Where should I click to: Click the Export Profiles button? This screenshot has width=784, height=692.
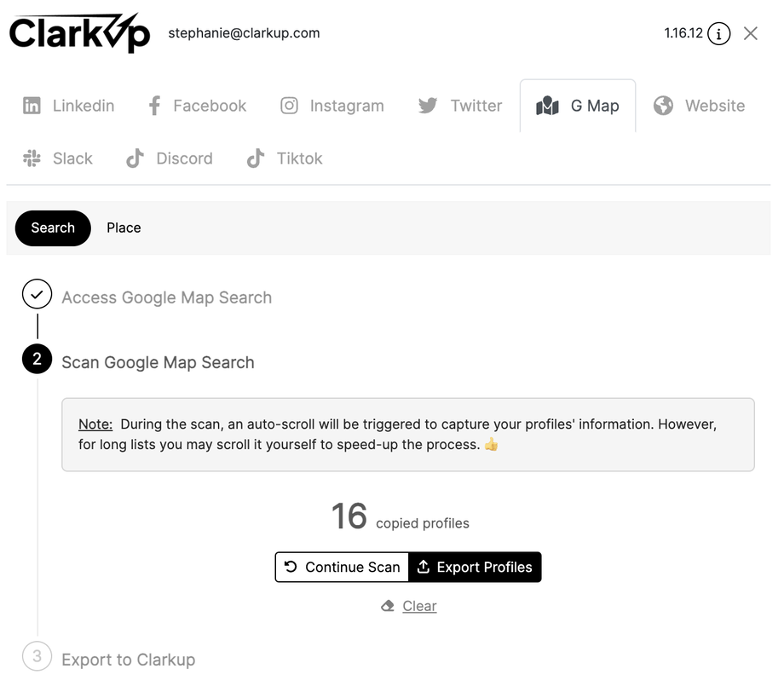[475, 568]
